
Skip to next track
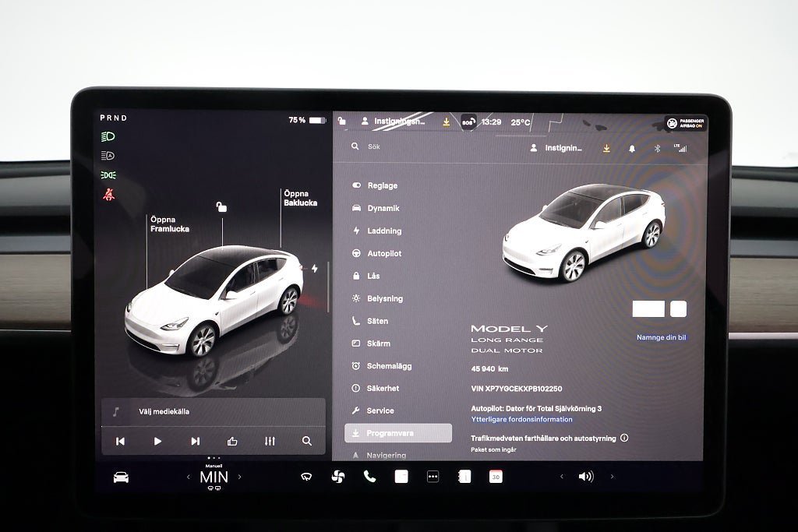point(195,441)
